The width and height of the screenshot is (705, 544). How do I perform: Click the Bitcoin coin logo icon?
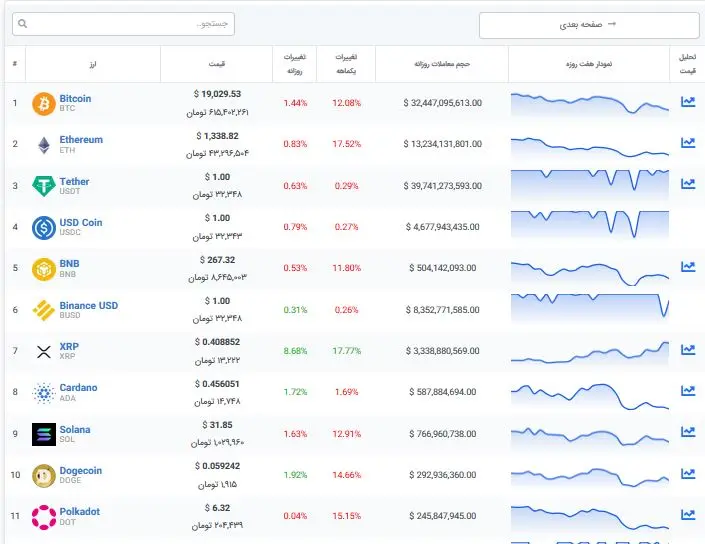coord(44,104)
